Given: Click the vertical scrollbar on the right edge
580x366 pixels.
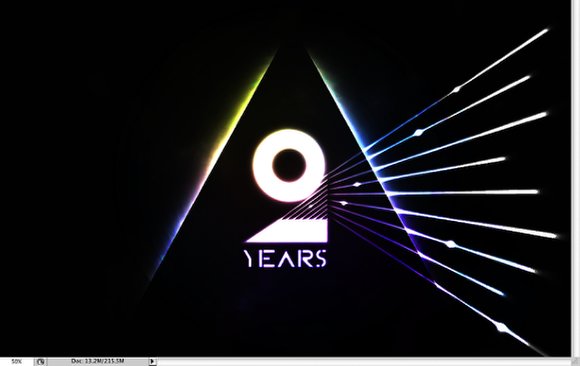Looking at the screenshot, I should click(x=576, y=178).
